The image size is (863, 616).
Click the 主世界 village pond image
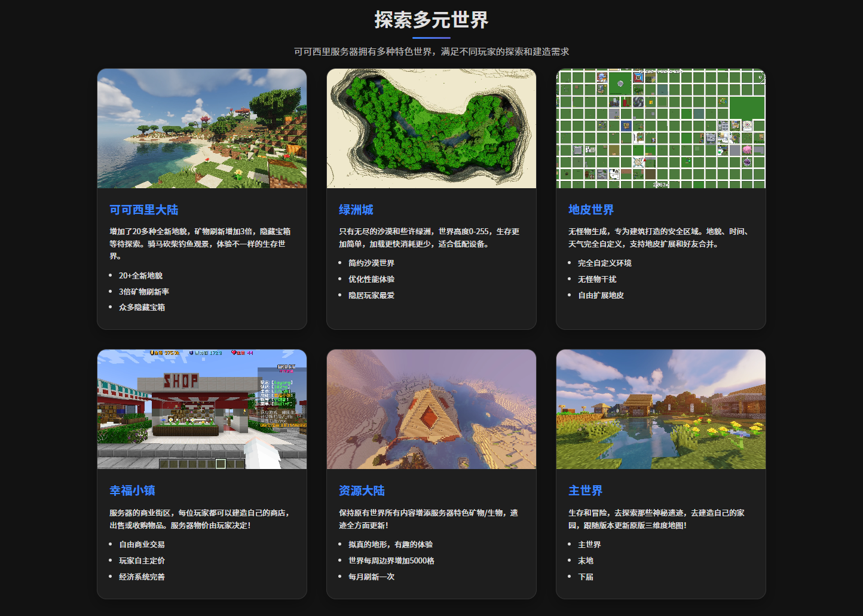661,409
